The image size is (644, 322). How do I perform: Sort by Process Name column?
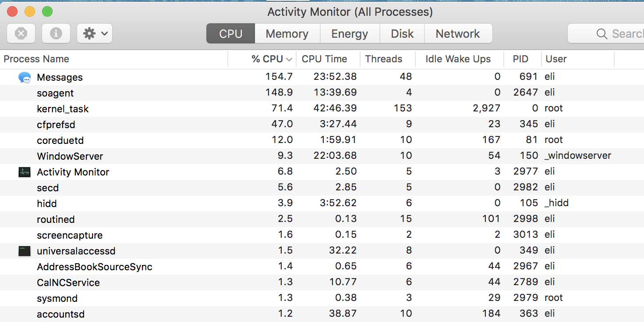click(36, 59)
